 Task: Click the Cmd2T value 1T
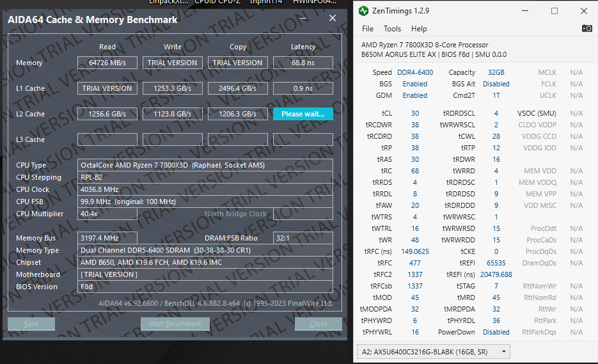click(x=496, y=95)
